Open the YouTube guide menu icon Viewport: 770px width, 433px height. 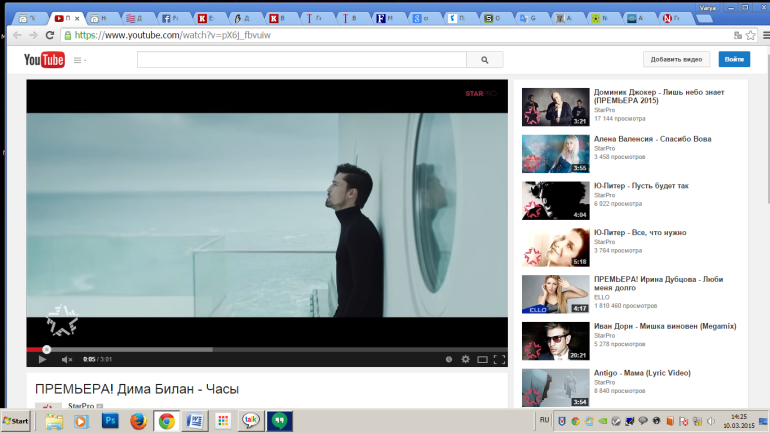click(79, 60)
